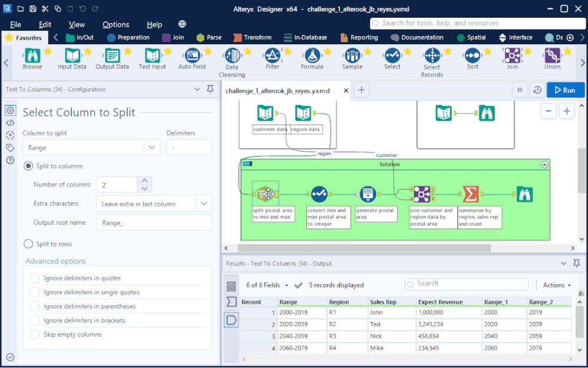Click the Results Search field

[x=467, y=284]
